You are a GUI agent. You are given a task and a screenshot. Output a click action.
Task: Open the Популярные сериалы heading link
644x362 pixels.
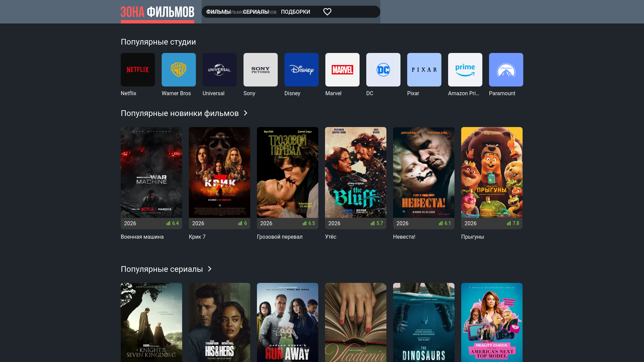tap(162, 269)
